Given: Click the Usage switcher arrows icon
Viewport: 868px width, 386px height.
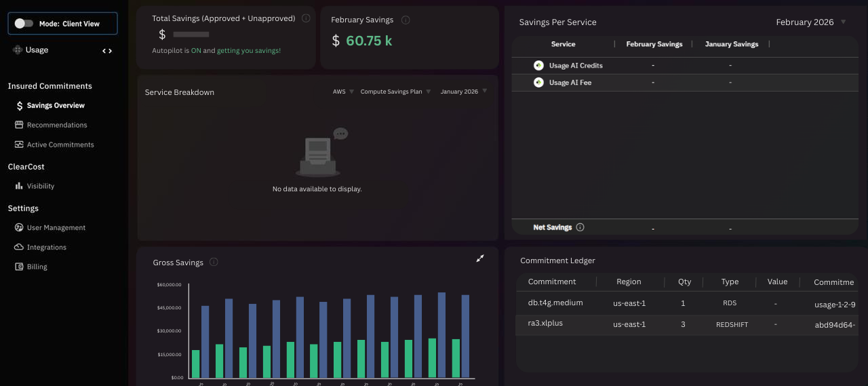Looking at the screenshot, I should coord(107,51).
